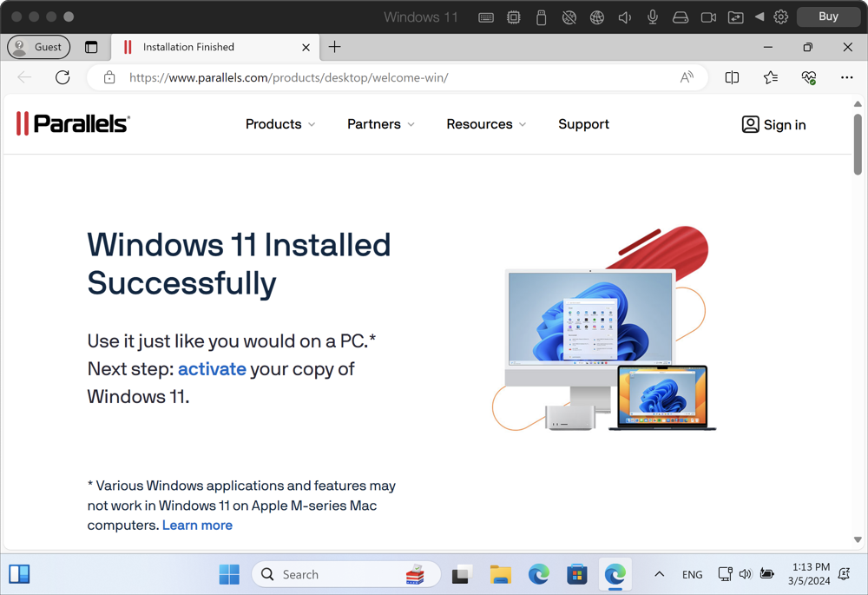The width and height of the screenshot is (868, 595).
Task: Click the Buy button
Action: (x=828, y=17)
